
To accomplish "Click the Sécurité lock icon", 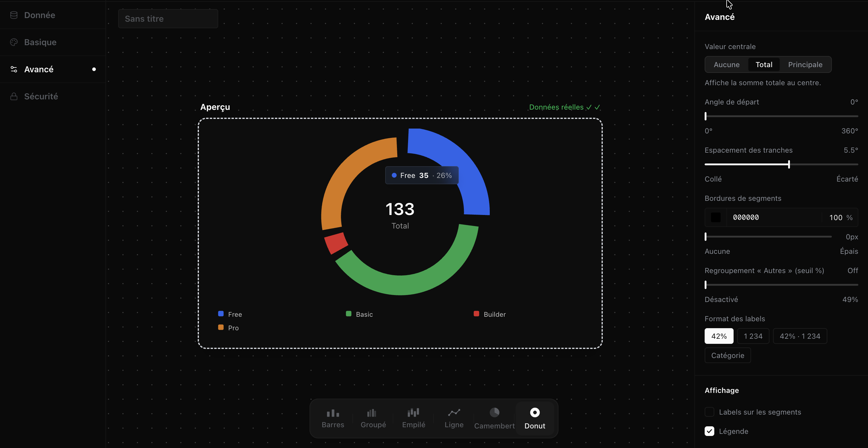I will (14, 96).
